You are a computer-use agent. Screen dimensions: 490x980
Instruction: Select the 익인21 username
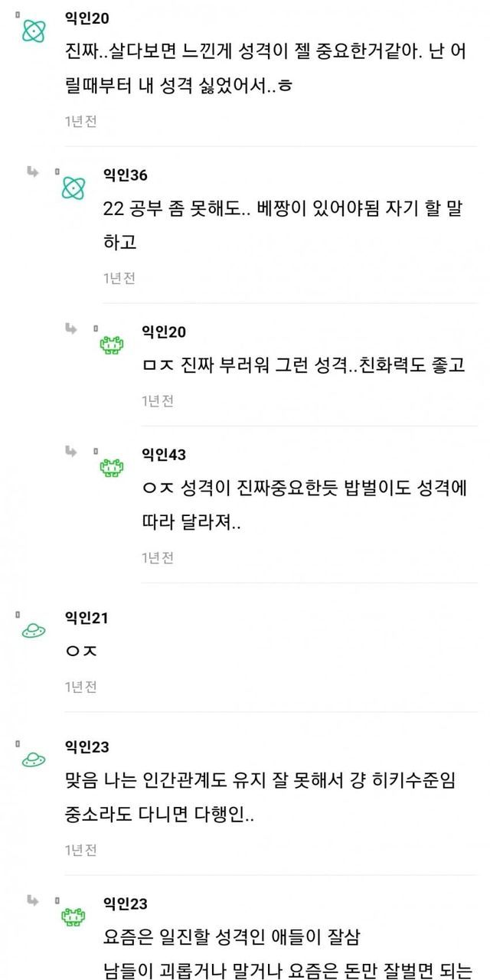point(86,618)
